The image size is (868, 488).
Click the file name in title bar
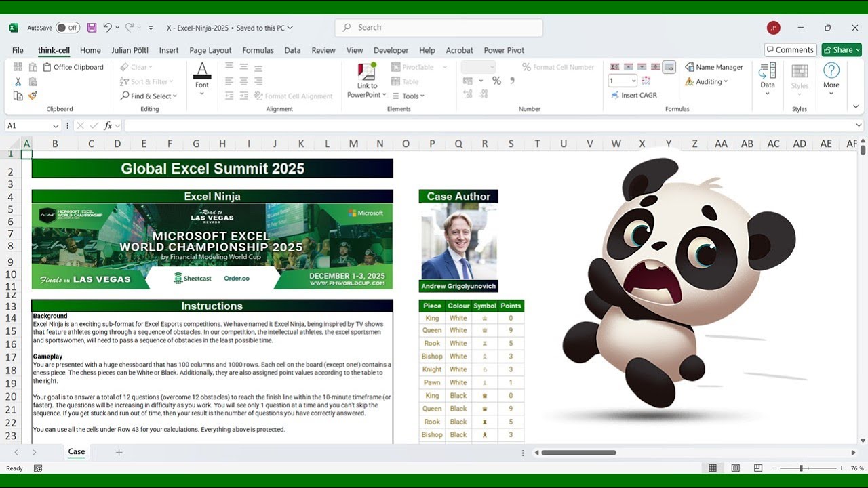(229, 28)
